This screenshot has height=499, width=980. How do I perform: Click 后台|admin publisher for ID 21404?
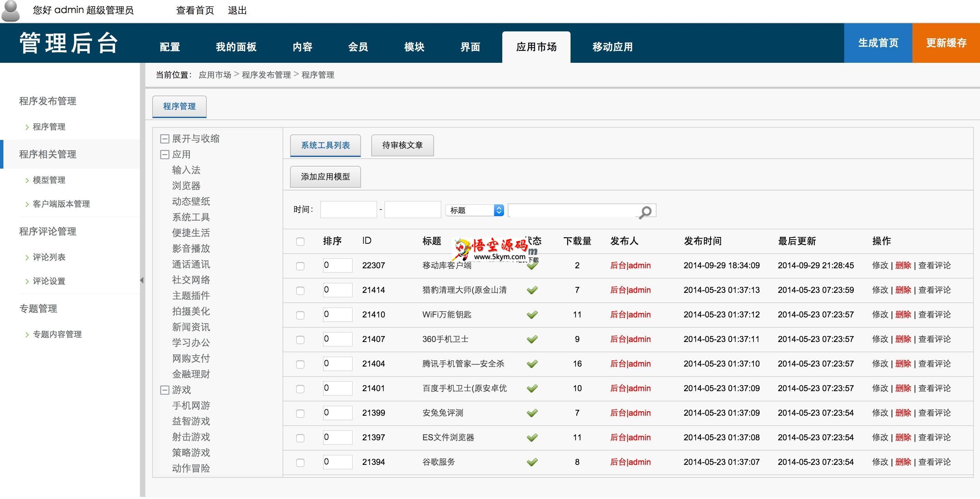tap(630, 364)
